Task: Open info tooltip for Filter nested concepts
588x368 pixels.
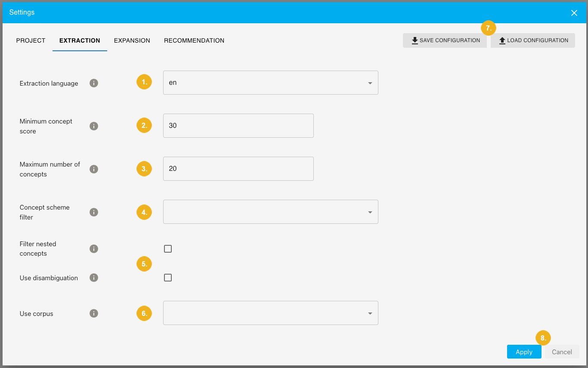Action: tap(94, 248)
